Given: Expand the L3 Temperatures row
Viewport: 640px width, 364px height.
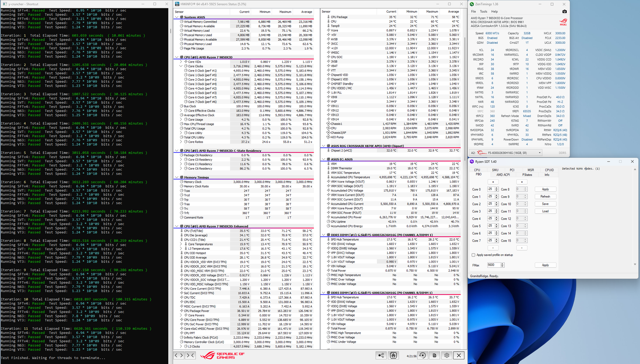Looking at the screenshot, I should 181,249.
